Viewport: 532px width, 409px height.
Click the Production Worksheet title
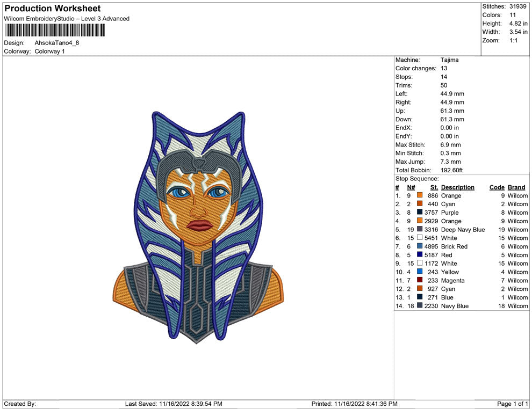52,9
